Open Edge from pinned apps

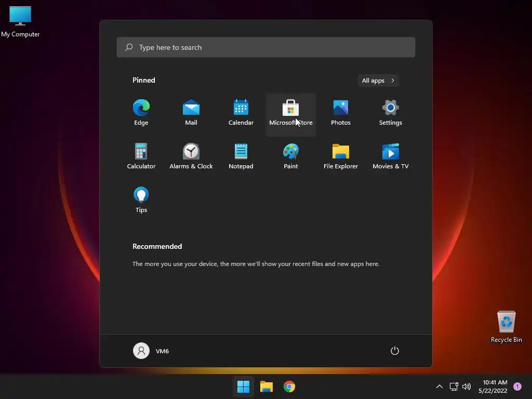pos(141,113)
